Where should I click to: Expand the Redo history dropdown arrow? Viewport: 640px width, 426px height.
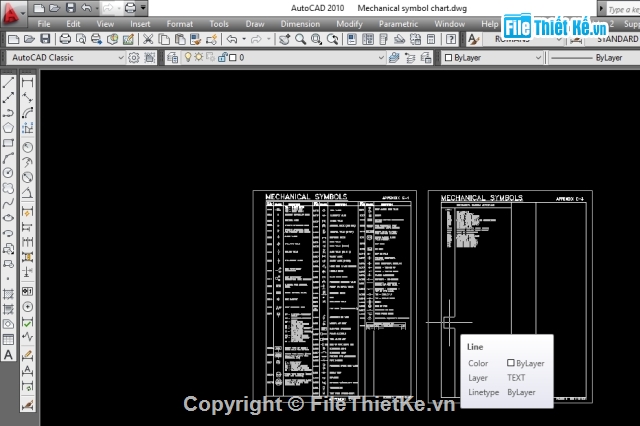click(269, 39)
